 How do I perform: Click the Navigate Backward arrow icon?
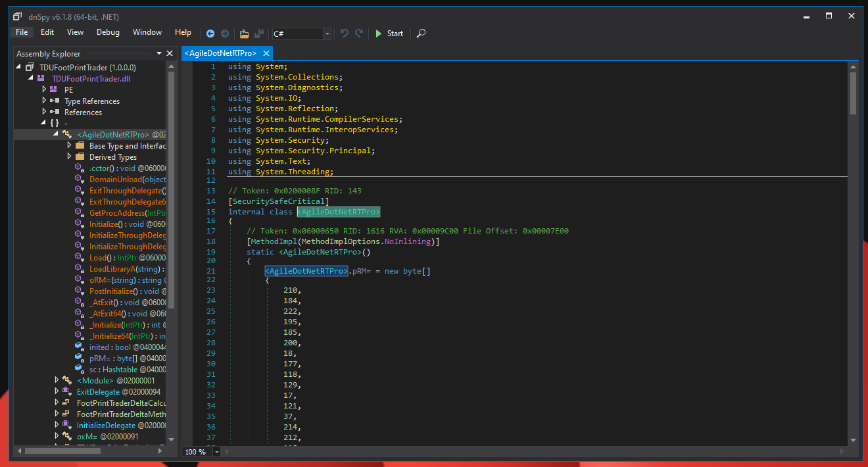[210, 34]
